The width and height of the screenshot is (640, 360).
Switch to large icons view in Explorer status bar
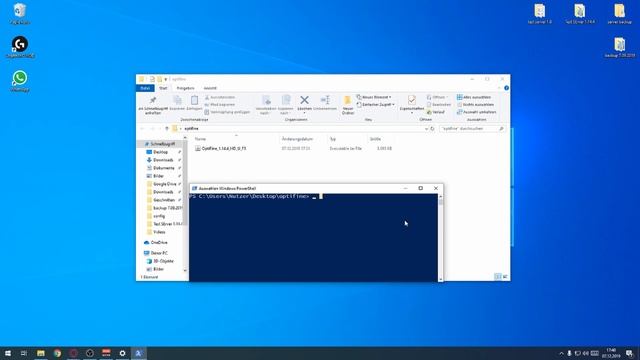[x=505, y=277]
